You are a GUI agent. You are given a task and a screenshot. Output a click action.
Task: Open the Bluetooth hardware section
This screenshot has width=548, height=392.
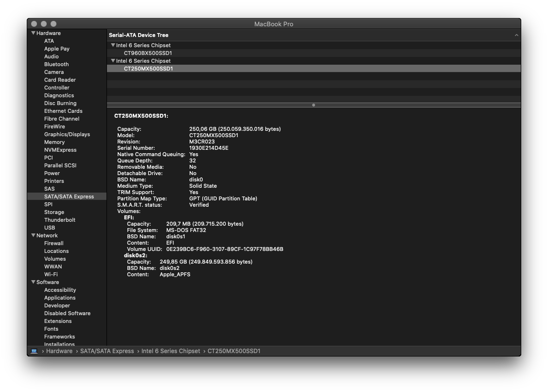click(x=56, y=64)
